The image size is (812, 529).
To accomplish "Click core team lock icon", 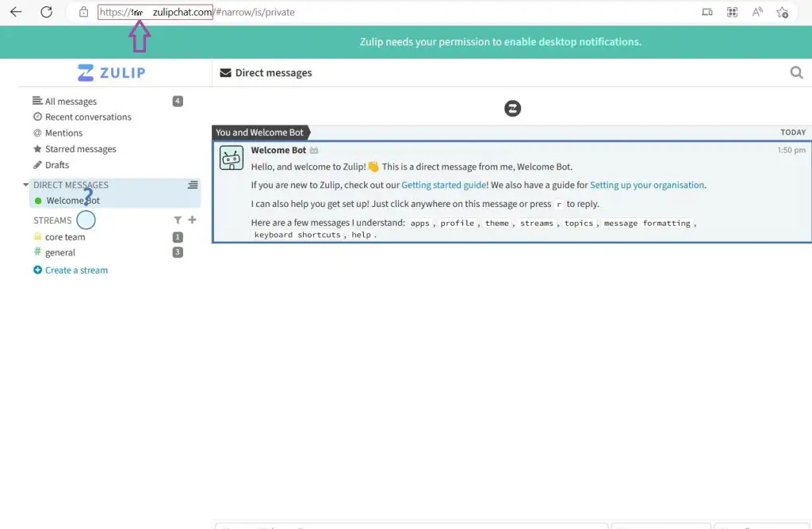I will point(37,236).
